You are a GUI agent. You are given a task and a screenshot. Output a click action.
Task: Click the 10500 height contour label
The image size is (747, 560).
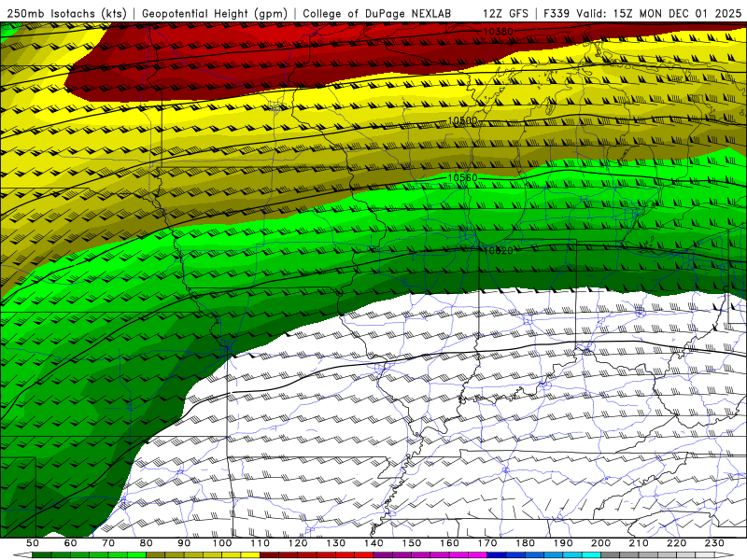(462, 121)
